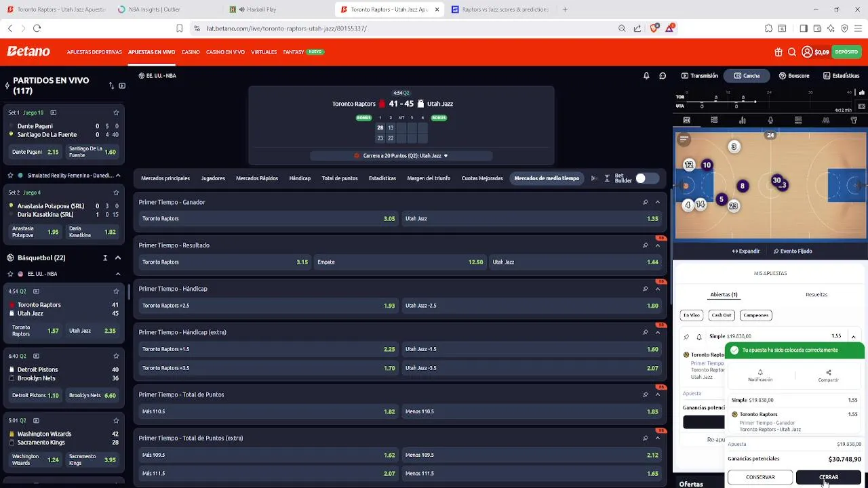The width and height of the screenshot is (868, 488).
Task: Click the TOR/UTA game timeline track
Action: pos(769,101)
